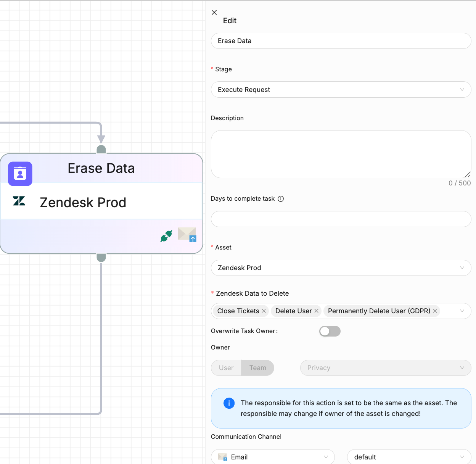Open the Privacy owner dropdown
Screen dimensions: 476x464
[x=386, y=368]
